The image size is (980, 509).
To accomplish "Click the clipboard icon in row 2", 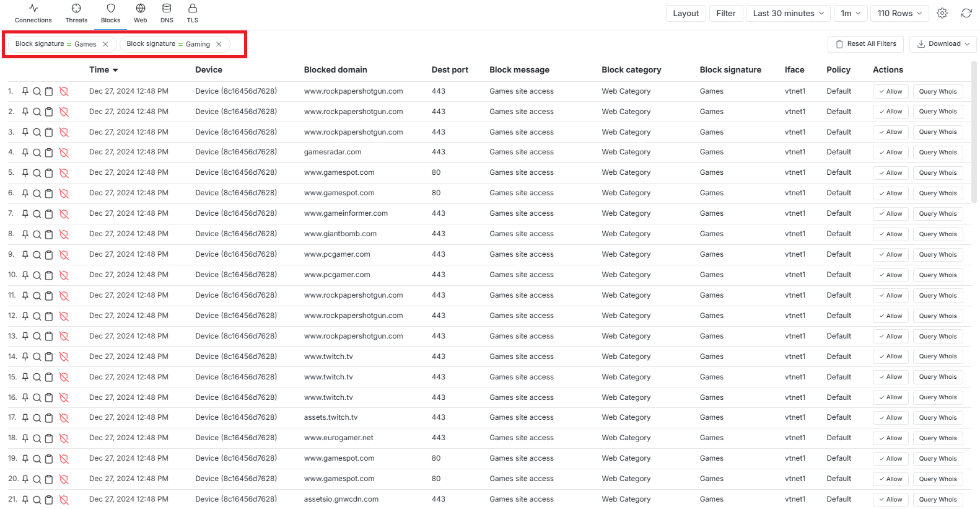I will coord(49,112).
